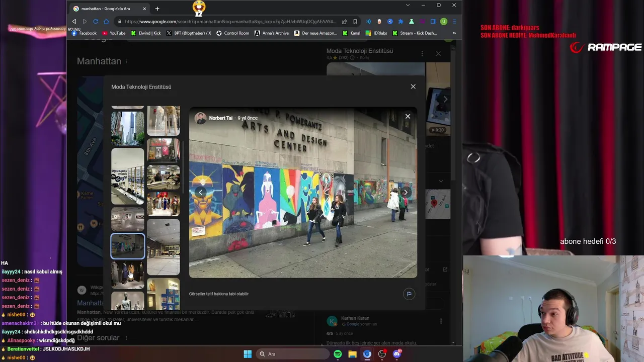The image size is (644, 362).
Task: Open the Facebook bookmark
Action: (x=84, y=33)
